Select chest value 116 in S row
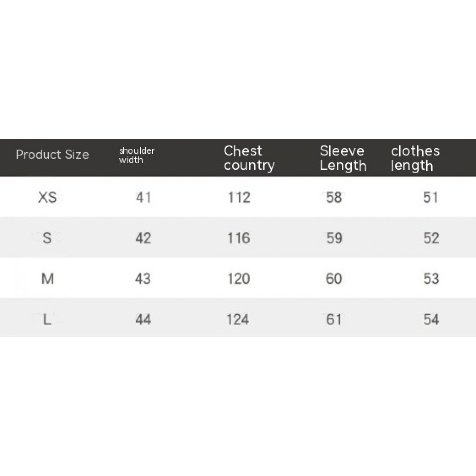Image resolution: width=476 pixels, height=476 pixels. [239, 238]
